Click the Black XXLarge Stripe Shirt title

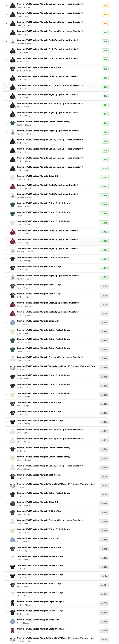38,502
